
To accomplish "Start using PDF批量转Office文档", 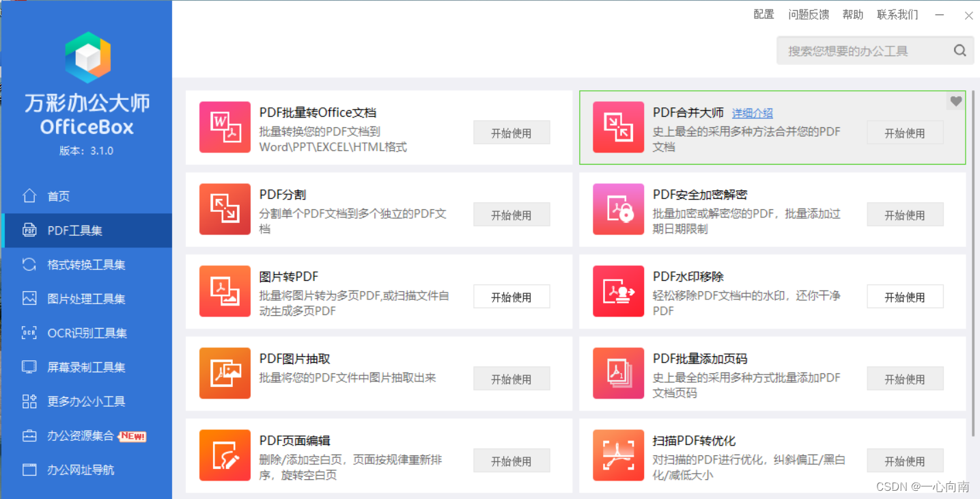I will 512,133.
